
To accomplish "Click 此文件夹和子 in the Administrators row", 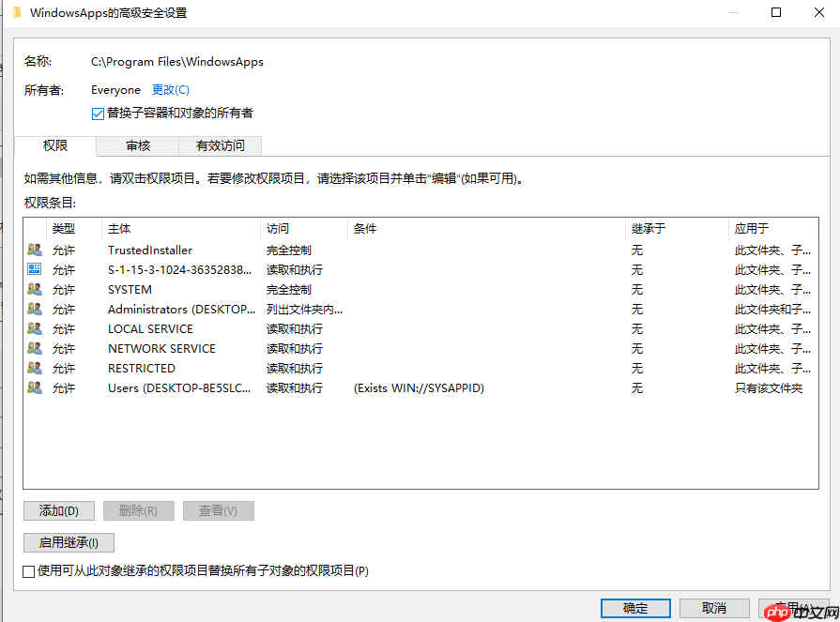I will 772,310.
